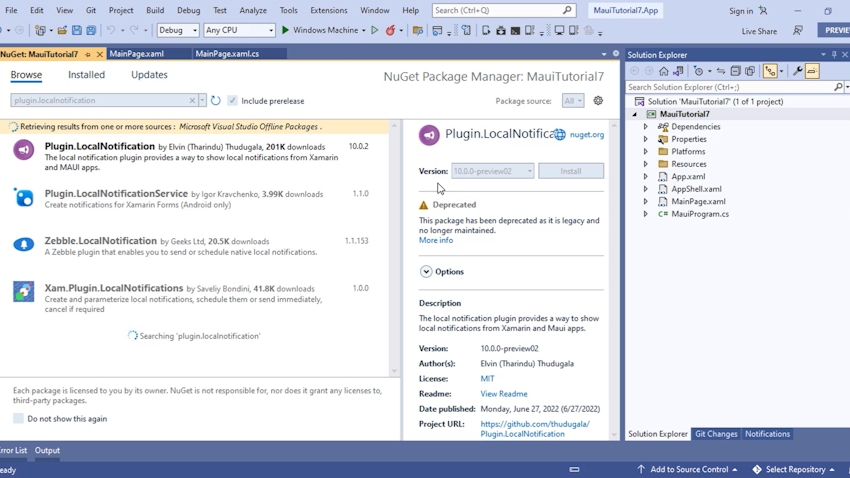Click the Live Share feedback person icon
Viewport: 850px width, 478px height.
pos(797,30)
